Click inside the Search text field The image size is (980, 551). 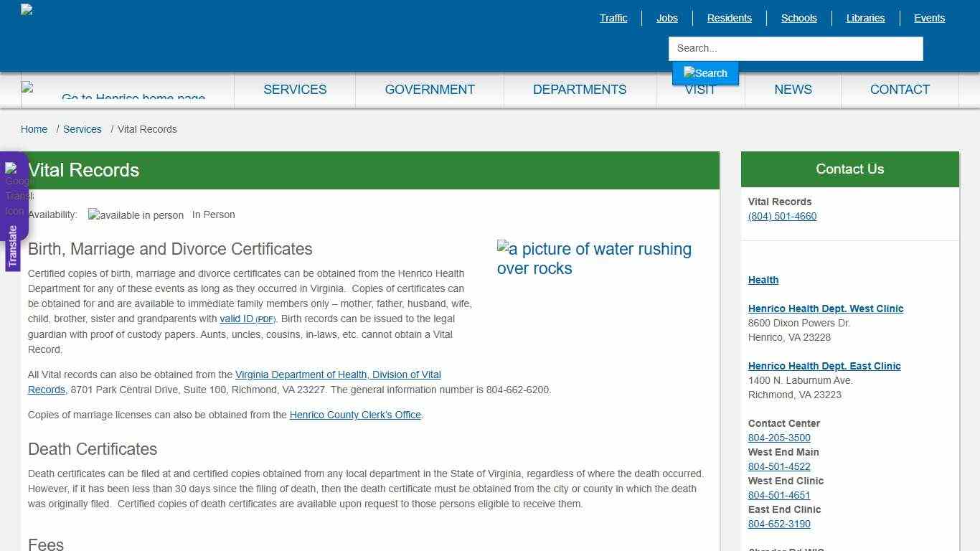pos(795,48)
